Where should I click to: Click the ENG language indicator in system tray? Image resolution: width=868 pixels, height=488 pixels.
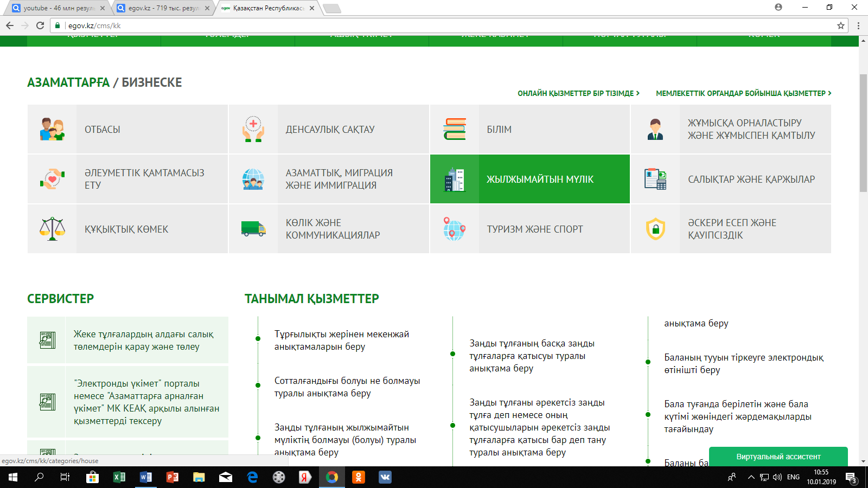tap(793, 477)
